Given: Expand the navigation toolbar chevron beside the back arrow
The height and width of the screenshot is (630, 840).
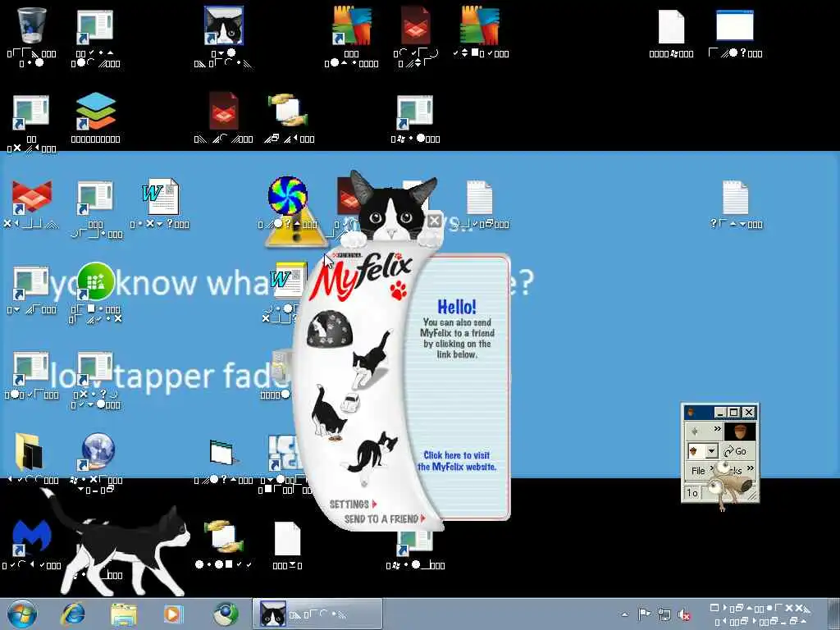Looking at the screenshot, I should 717,429.
